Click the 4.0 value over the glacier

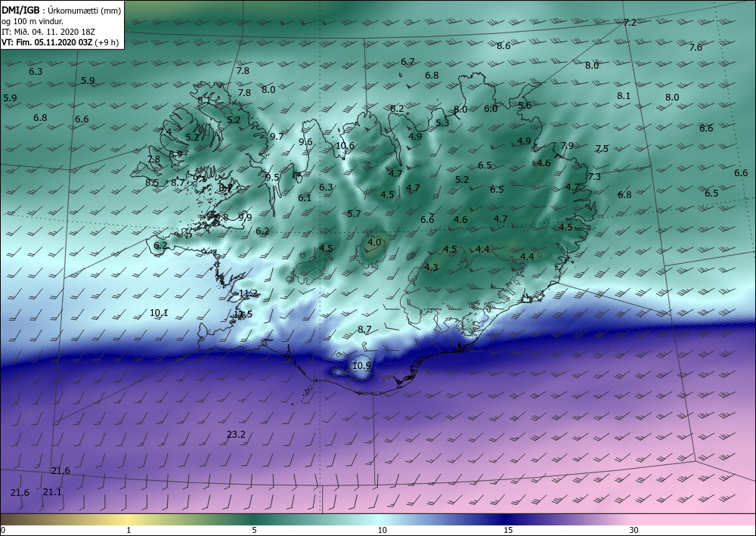coord(374,243)
